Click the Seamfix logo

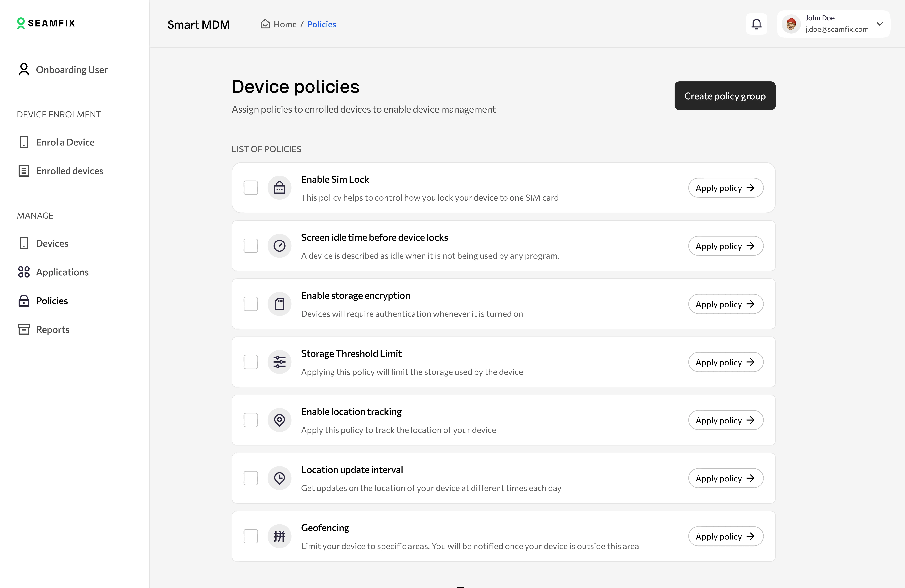tap(46, 23)
